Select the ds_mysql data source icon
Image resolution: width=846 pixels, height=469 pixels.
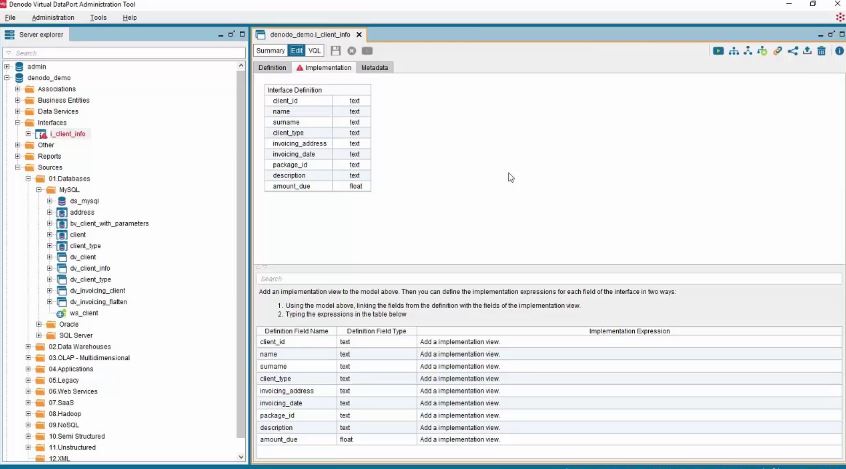62,201
